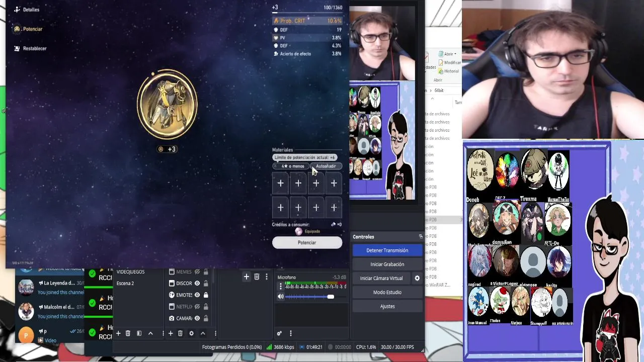Move scene up with arrow icon
The image size is (644, 362).
[150, 333]
